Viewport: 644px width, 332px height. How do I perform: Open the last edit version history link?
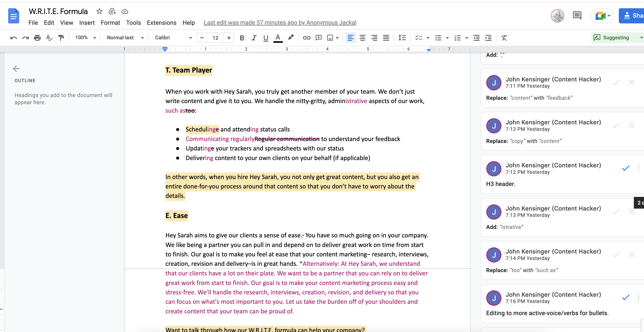(x=280, y=22)
